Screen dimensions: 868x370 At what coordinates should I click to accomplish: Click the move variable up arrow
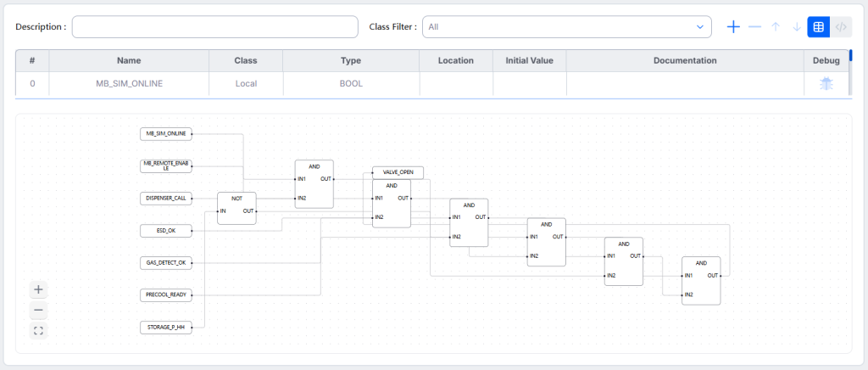(776, 27)
